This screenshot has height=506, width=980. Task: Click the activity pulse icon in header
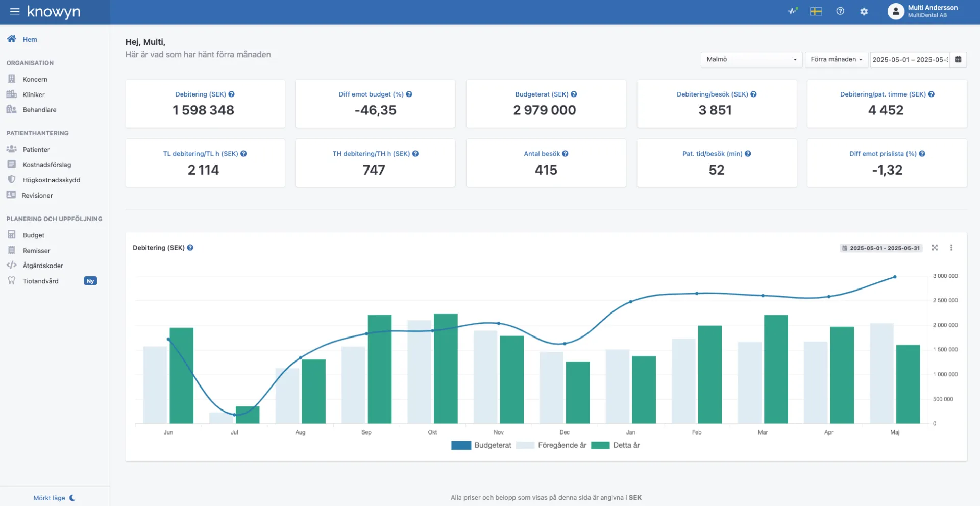point(792,11)
